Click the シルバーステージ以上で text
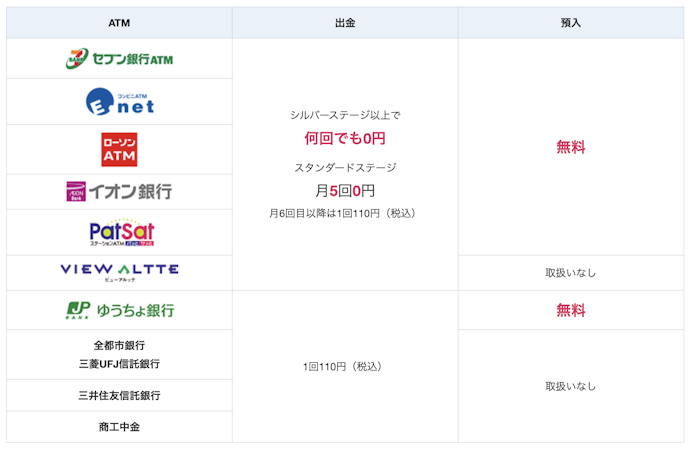The width and height of the screenshot is (690, 451). 345,115
